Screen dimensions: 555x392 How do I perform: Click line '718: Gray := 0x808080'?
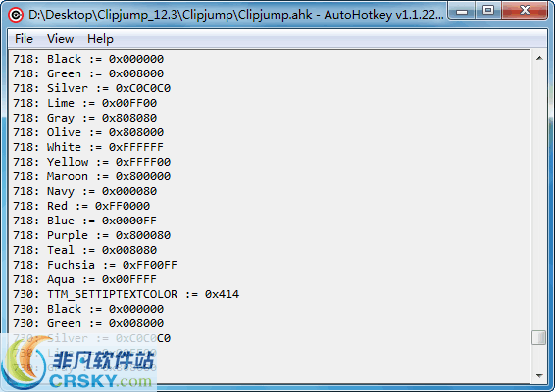(x=85, y=118)
